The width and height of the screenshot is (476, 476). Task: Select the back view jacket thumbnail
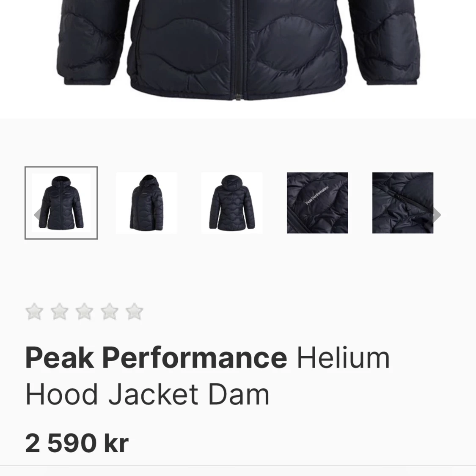(232, 203)
